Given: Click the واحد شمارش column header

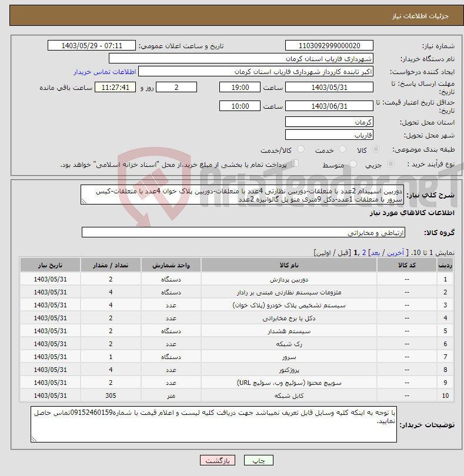Looking at the screenshot, I should coord(171,265).
